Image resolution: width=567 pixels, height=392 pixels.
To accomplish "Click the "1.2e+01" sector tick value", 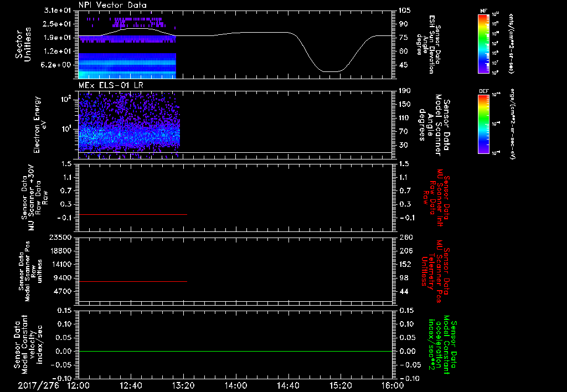I will [x=58, y=51].
